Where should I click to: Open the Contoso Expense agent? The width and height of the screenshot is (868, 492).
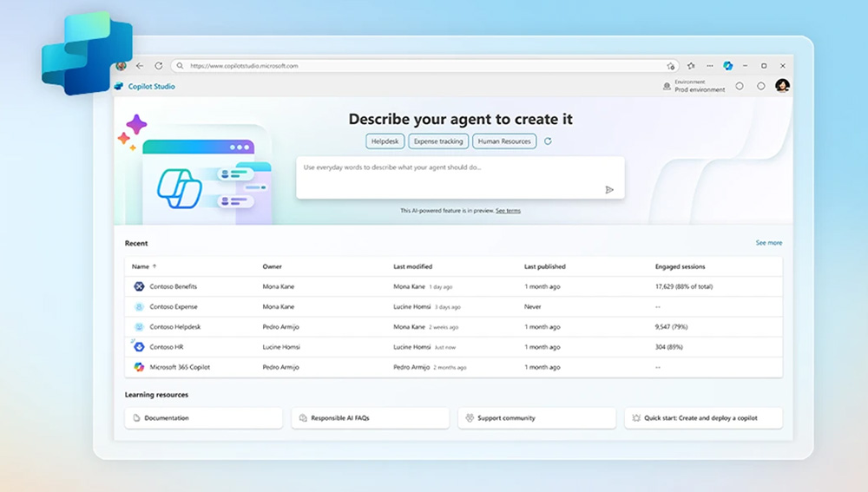[x=174, y=306]
